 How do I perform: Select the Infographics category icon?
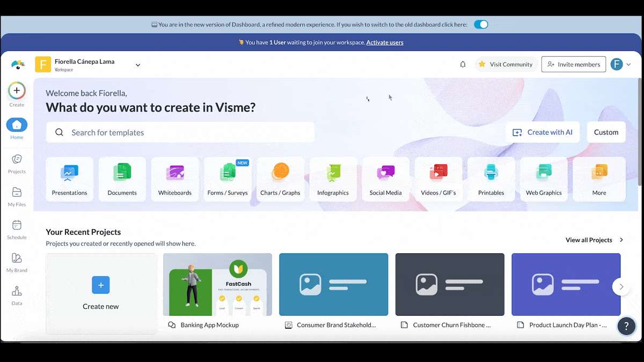pyautogui.click(x=333, y=173)
